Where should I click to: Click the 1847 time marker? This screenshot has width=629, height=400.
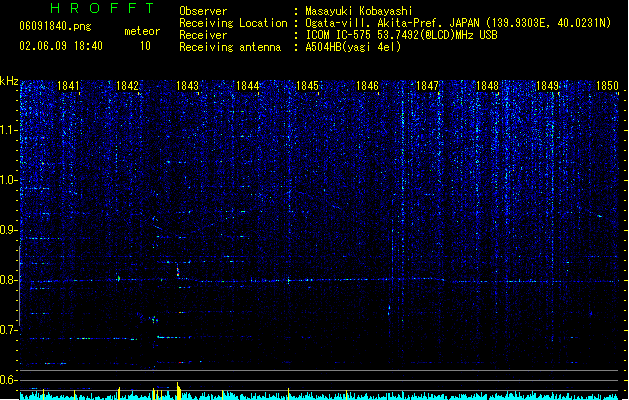[x=428, y=86]
